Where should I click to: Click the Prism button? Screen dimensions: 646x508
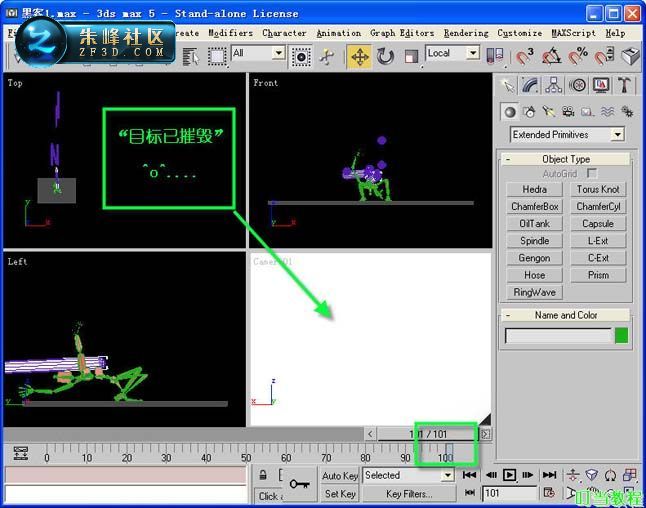tap(598, 275)
